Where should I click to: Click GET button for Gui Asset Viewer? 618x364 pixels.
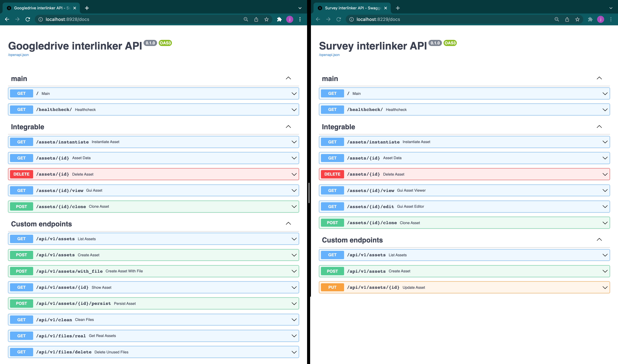pyautogui.click(x=332, y=190)
